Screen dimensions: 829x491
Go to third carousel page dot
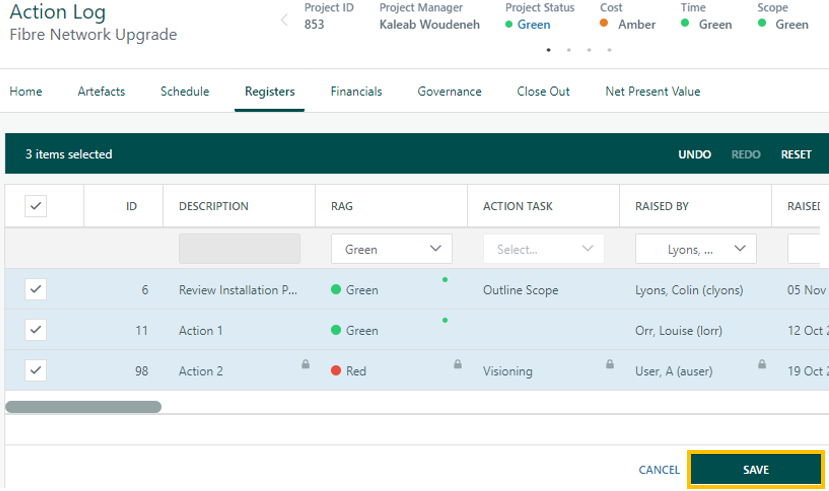tap(589, 50)
